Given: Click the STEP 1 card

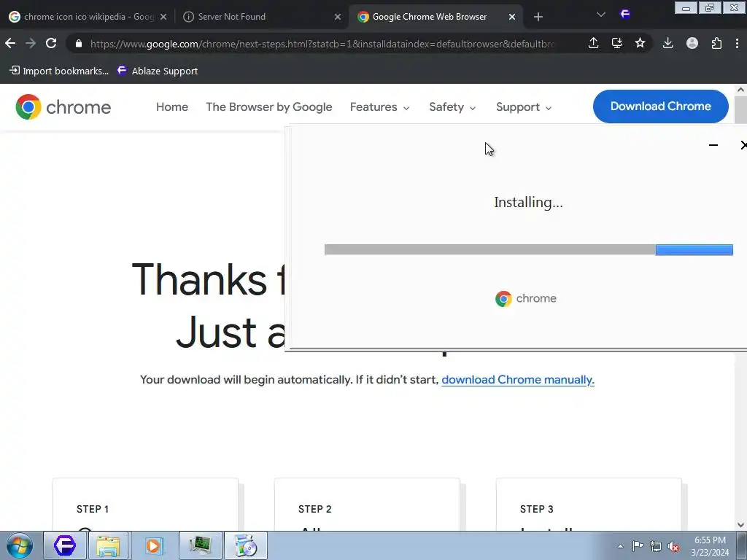Looking at the screenshot, I should (x=145, y=505).
